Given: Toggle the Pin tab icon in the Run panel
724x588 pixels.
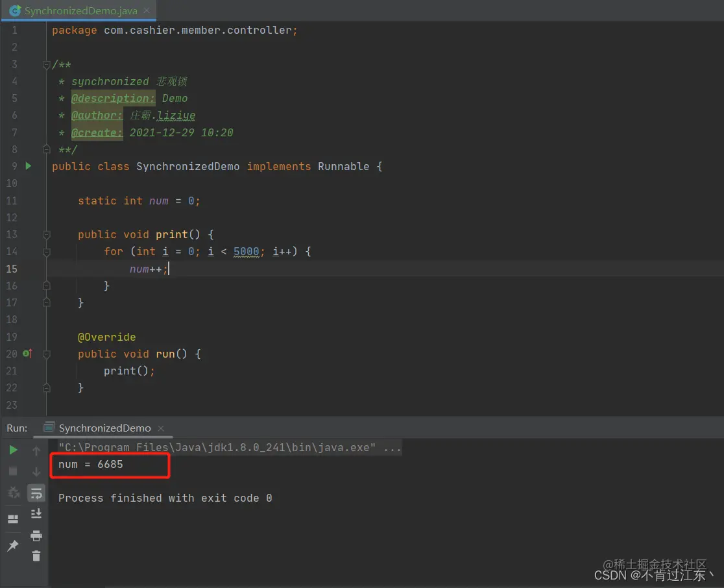Looking at the screenshot, I should [13, 546].
